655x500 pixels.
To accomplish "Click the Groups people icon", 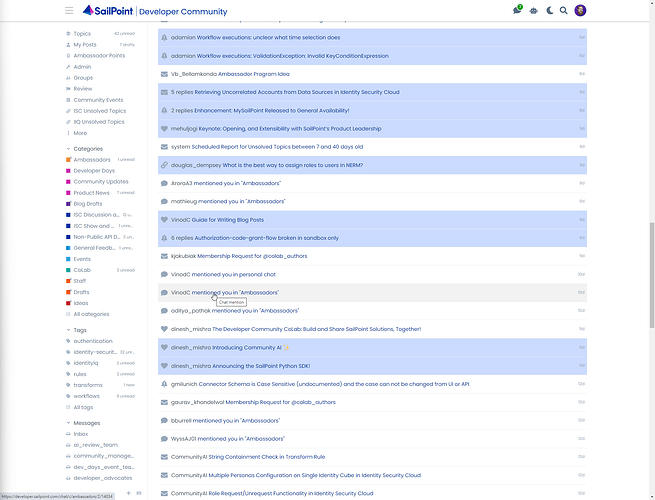I will click(68, 78).
